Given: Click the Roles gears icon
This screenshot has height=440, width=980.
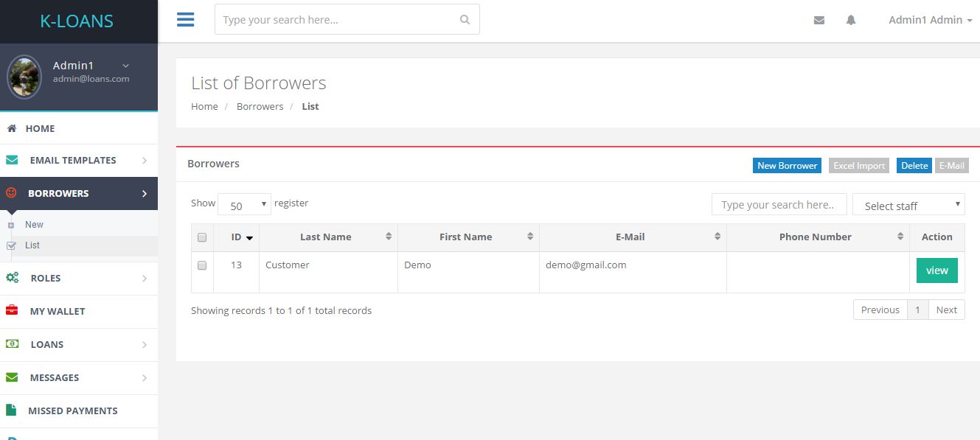Looking at the screenshot, I should pyautogui.click(x=12, y=278).
